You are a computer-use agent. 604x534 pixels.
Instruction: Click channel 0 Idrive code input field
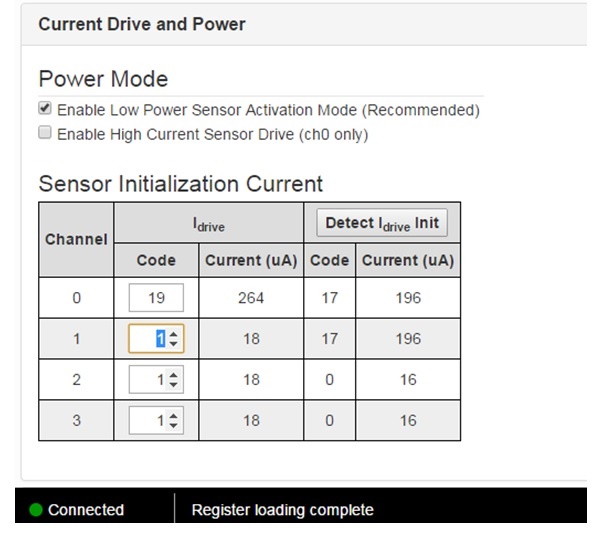(x=156, y=297)
